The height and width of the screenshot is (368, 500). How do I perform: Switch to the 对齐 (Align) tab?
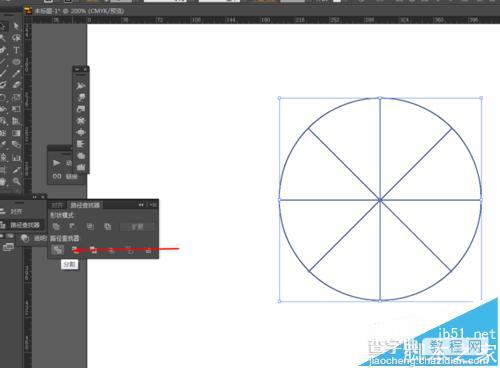(57, 205)
